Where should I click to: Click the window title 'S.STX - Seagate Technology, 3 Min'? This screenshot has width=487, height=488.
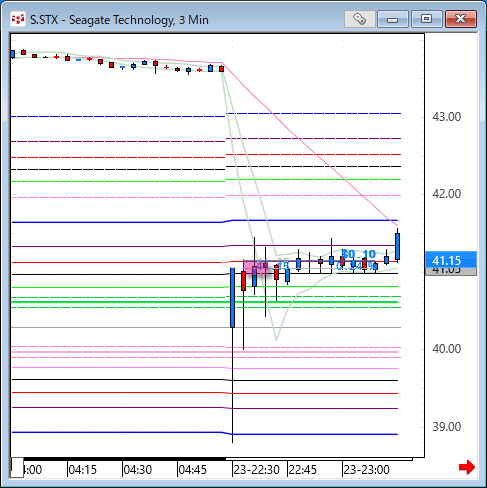coord(119,20)
